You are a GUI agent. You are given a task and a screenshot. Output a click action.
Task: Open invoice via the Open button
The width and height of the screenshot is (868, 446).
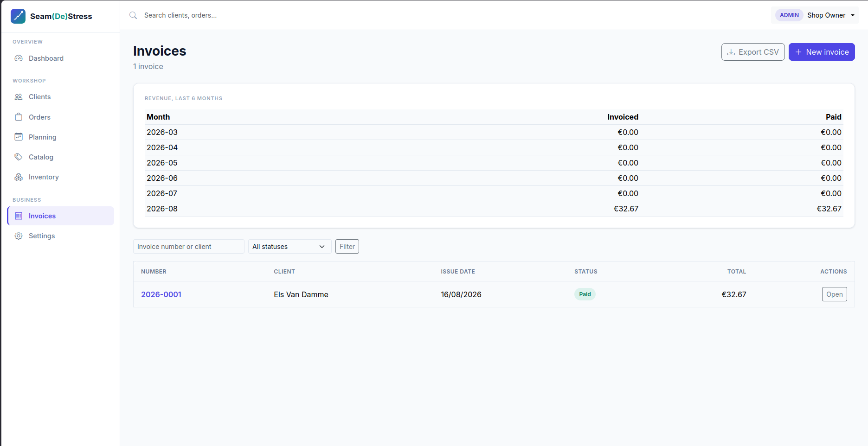[834, 294]
